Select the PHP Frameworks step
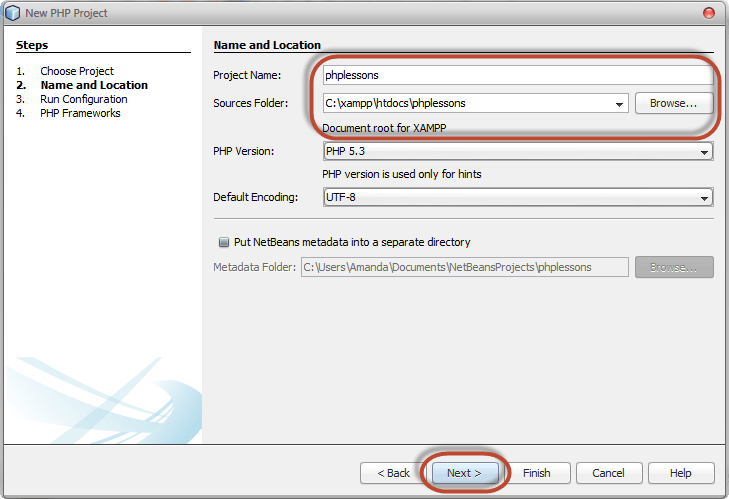 (80, 113)
